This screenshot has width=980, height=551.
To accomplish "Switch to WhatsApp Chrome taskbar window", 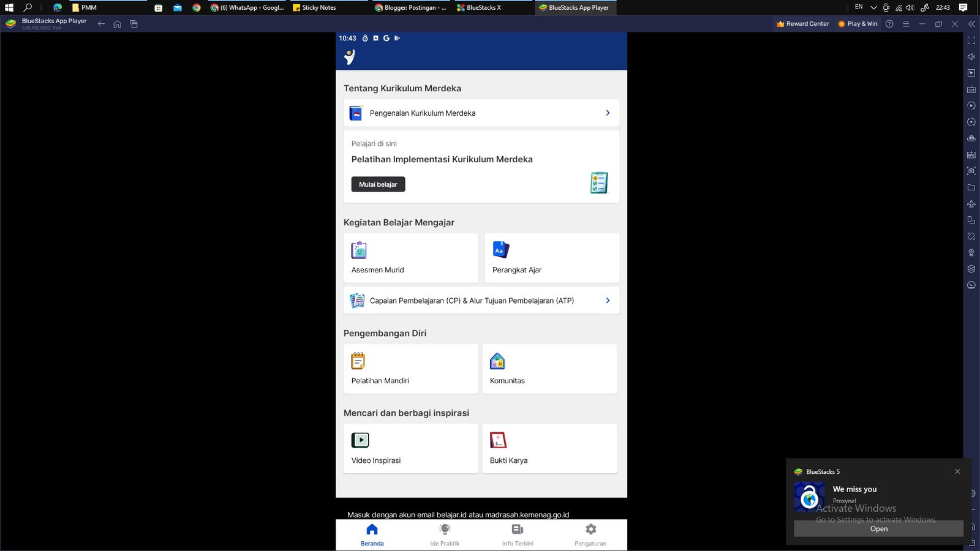I will [x=247, y=7].
